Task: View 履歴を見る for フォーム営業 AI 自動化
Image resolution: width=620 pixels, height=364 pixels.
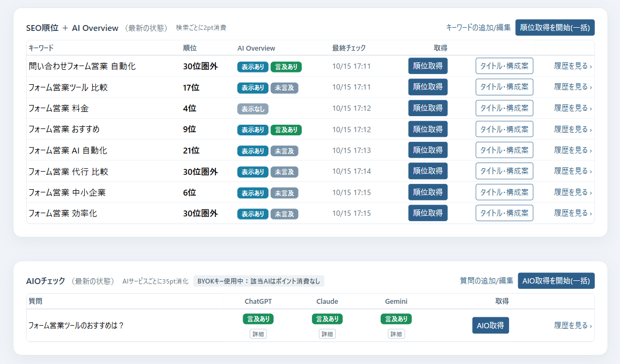Action: 573,150
